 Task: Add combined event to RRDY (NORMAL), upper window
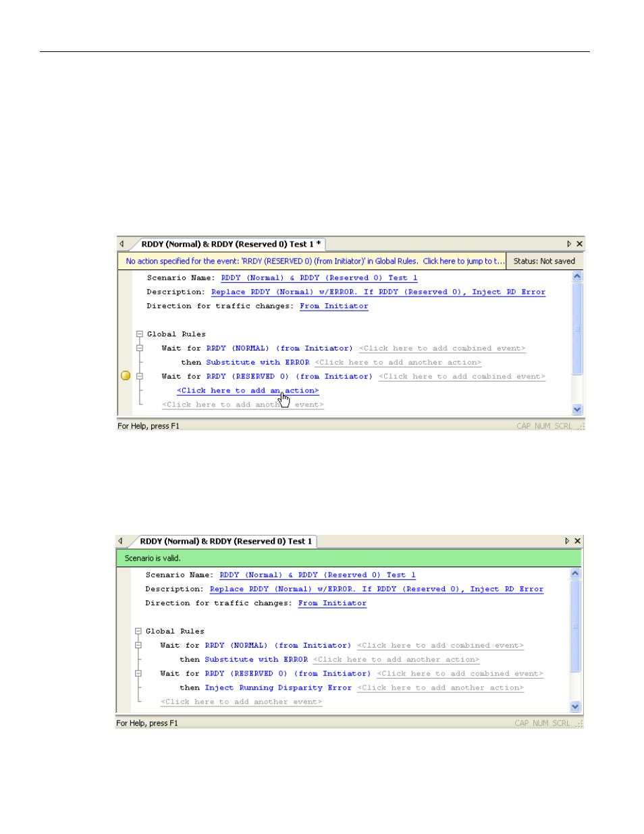pyautogui.click(x=442, y=348)
